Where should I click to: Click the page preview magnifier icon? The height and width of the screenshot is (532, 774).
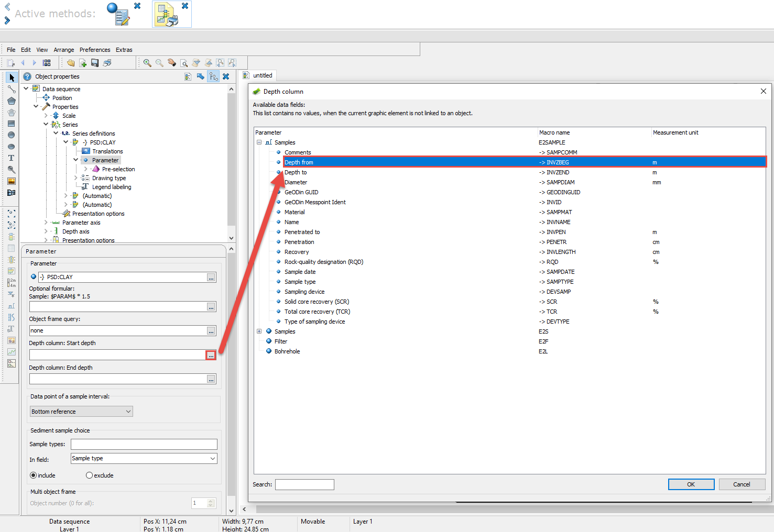[x=184, y=63]
